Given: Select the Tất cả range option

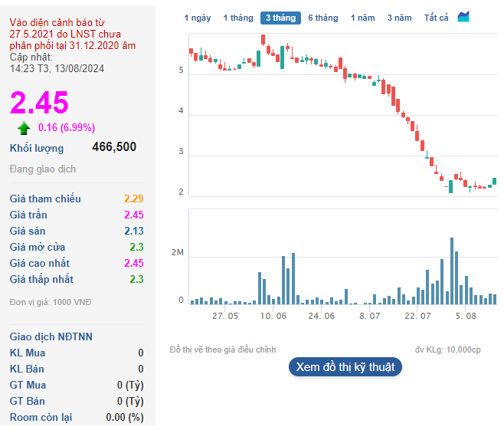Looking at the screenshot, I should tap(436, 18).
